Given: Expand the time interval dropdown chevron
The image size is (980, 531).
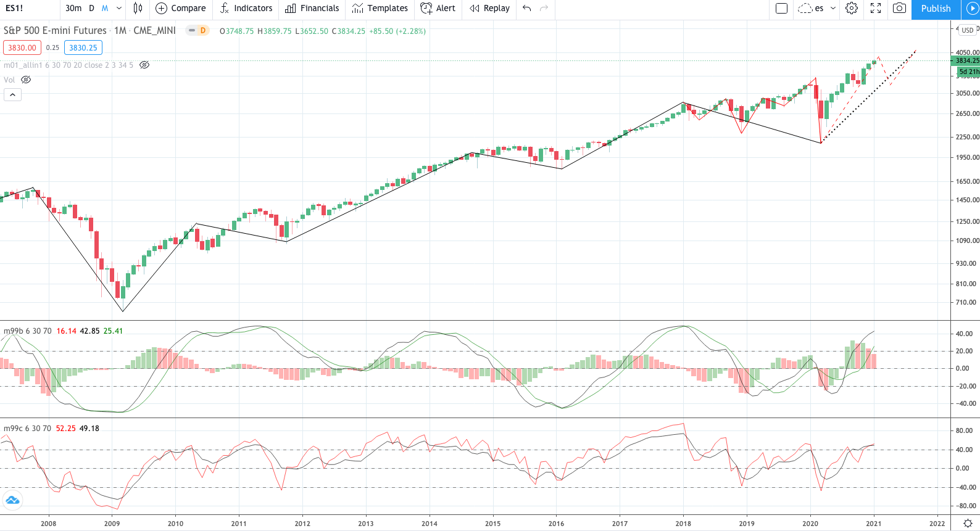Looking at the screenshot, I should coord(119,8).
